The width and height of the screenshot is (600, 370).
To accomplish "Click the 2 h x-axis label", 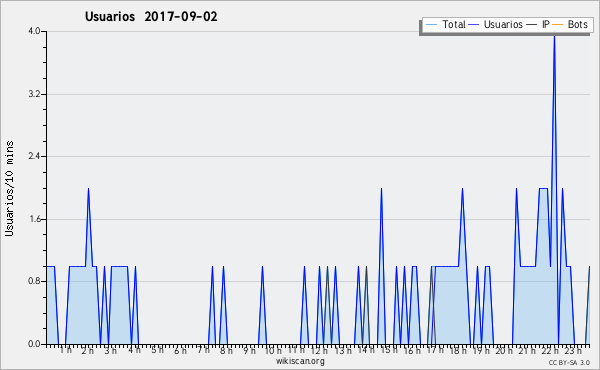I will (88, 351).
